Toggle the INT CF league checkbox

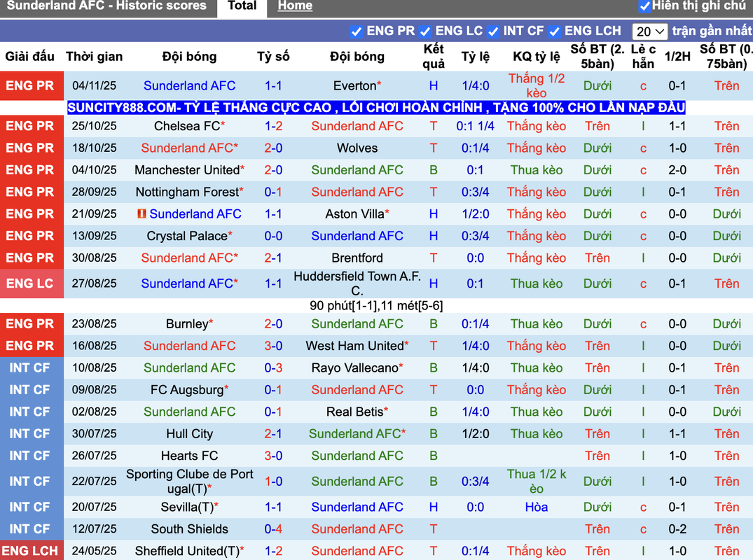[x=493, y=31]
